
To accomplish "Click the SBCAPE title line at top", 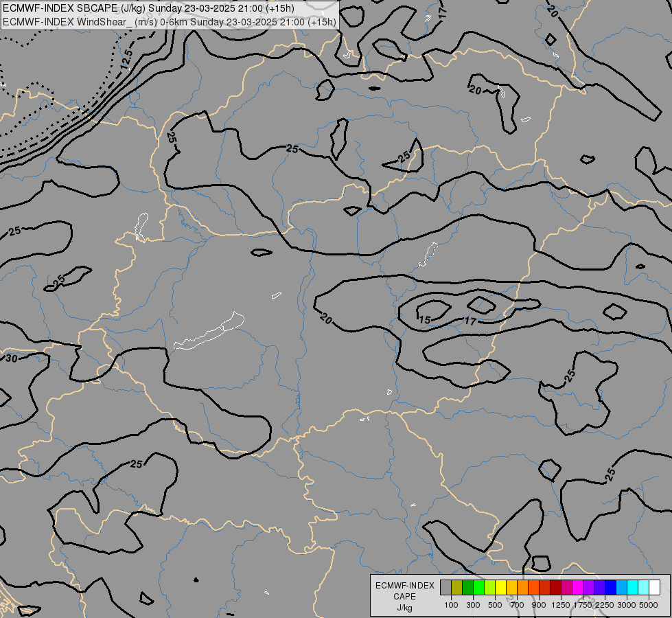I will pos(148,8).
